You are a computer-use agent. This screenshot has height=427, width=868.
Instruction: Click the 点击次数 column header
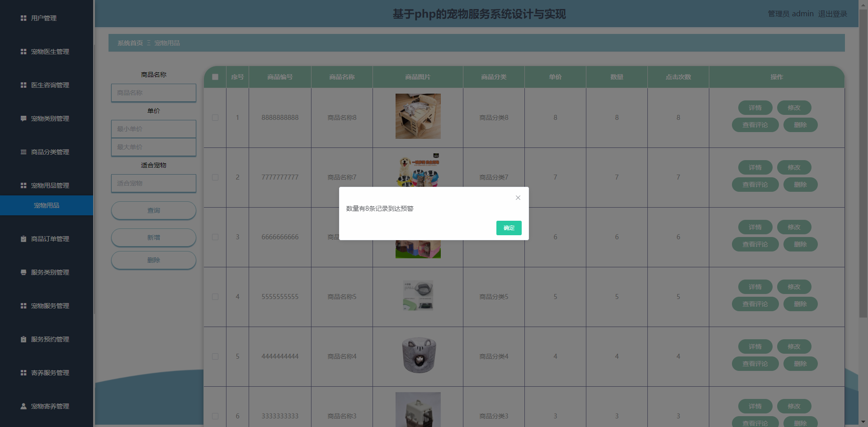pyautogui.click(x=678, y=77)
